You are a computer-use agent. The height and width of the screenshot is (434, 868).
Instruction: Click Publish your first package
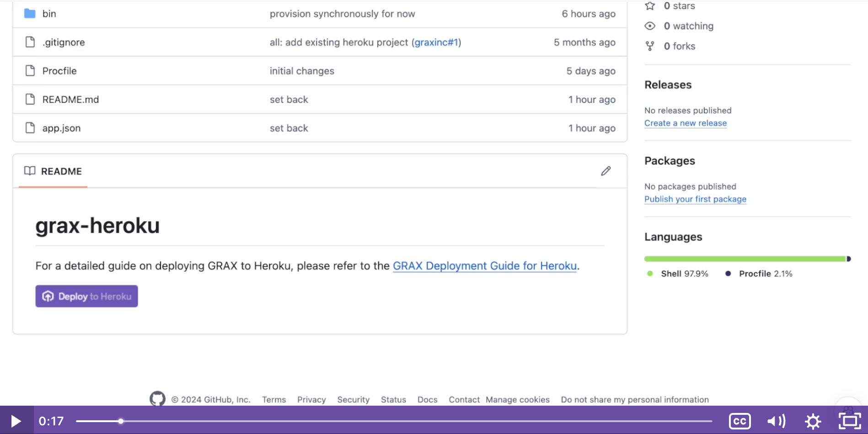pyautogui.click(x=695, y=199)
